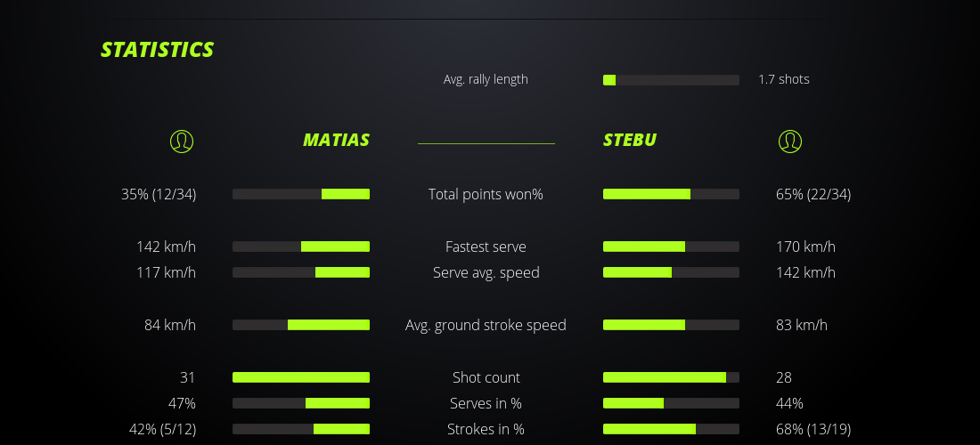Click Stebu's Strokes in % bar

[x=671, y=429]
